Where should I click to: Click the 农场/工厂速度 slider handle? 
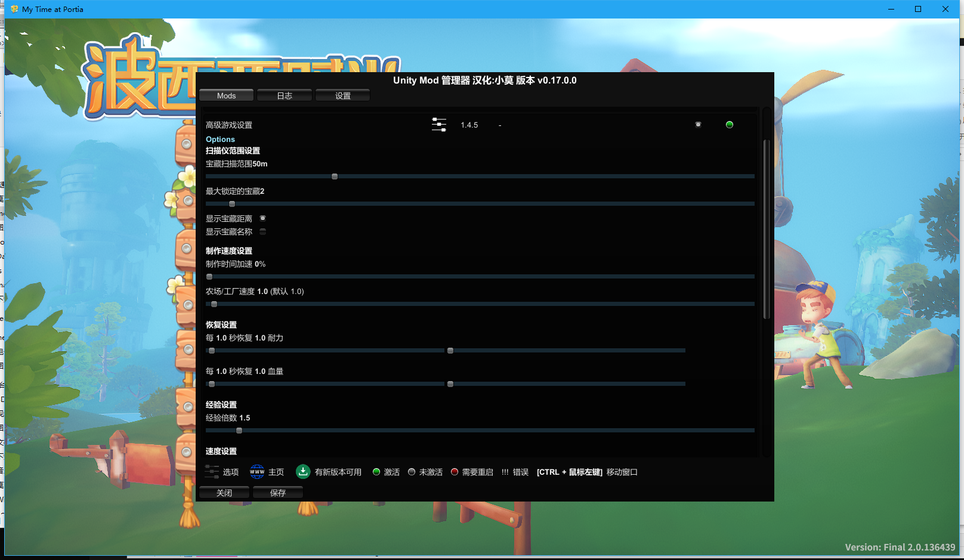coord(214,304)
